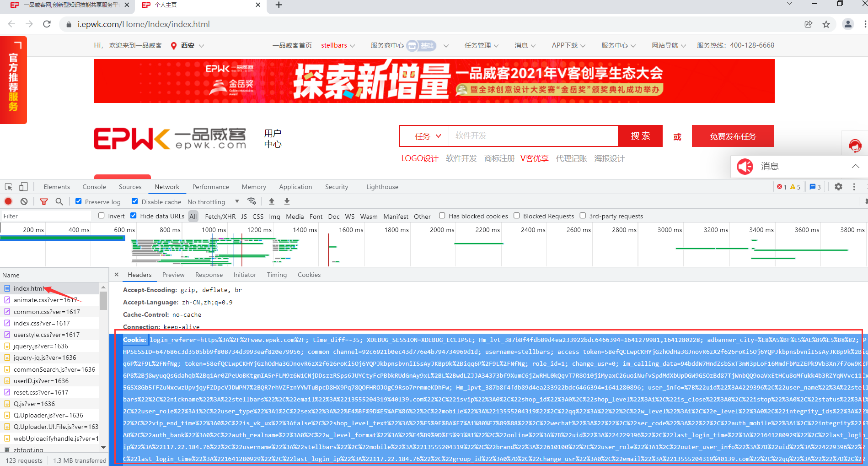Click the red 搜索 search button
The width and height of the screenshot is (868, 466).
[640, 136]
